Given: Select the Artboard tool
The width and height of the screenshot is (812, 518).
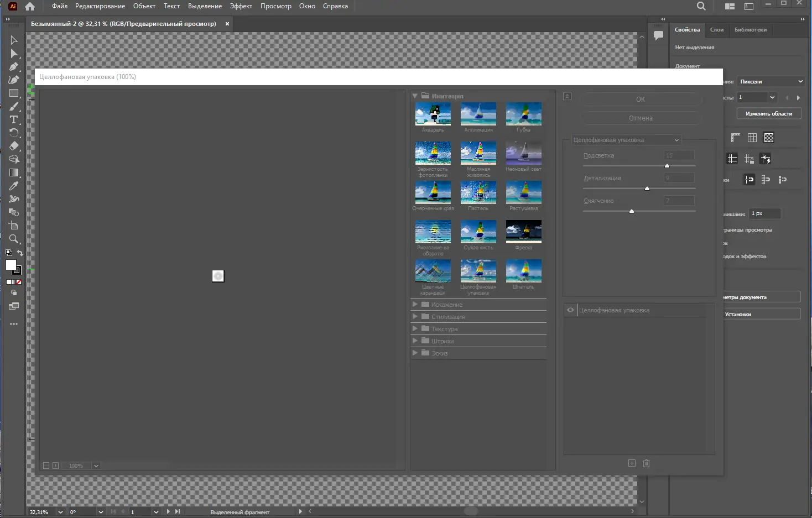Looking at the screenshot, I should pyautogui.click(x=14, y=226).
